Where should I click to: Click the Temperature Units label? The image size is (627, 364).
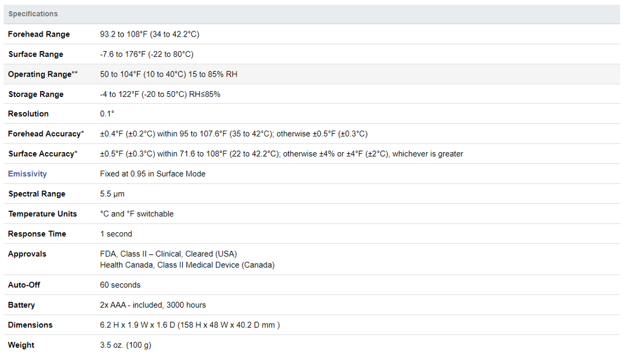42,214
